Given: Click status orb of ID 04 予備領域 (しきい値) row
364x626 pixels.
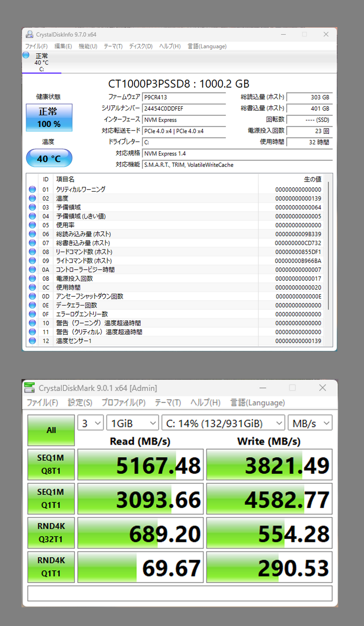Looking at the screenshot, I should [x=32, y=216].
